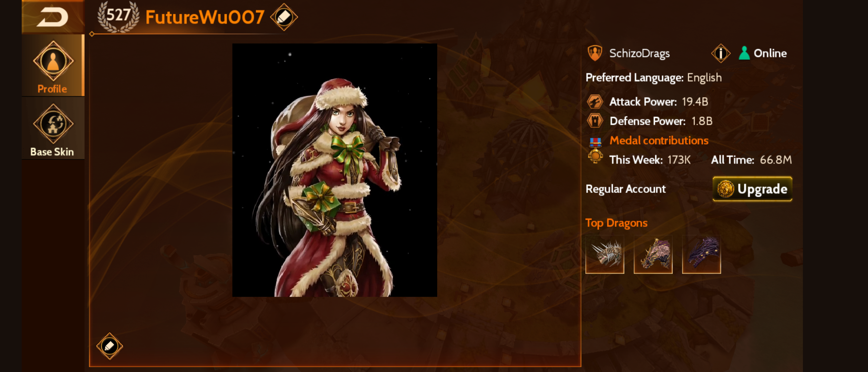Edit the FutureWu007 player name
868x372 pixels.
click(284, 17)
